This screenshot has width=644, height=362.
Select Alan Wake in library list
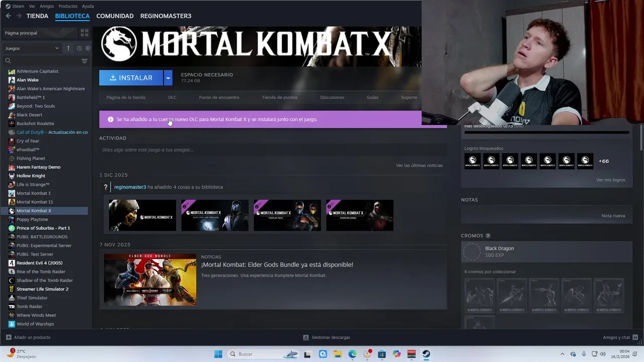click(x=27, y=80)
